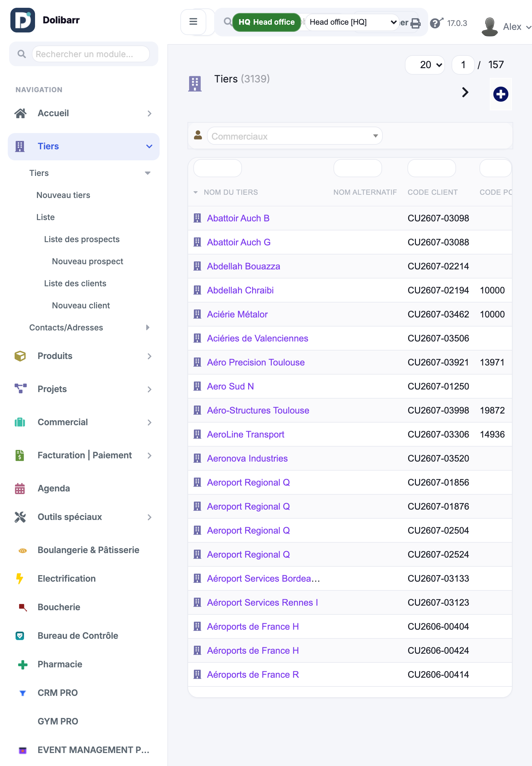Click the Accueil home icon
Screen dimensions: 532x766
point(20,113)
